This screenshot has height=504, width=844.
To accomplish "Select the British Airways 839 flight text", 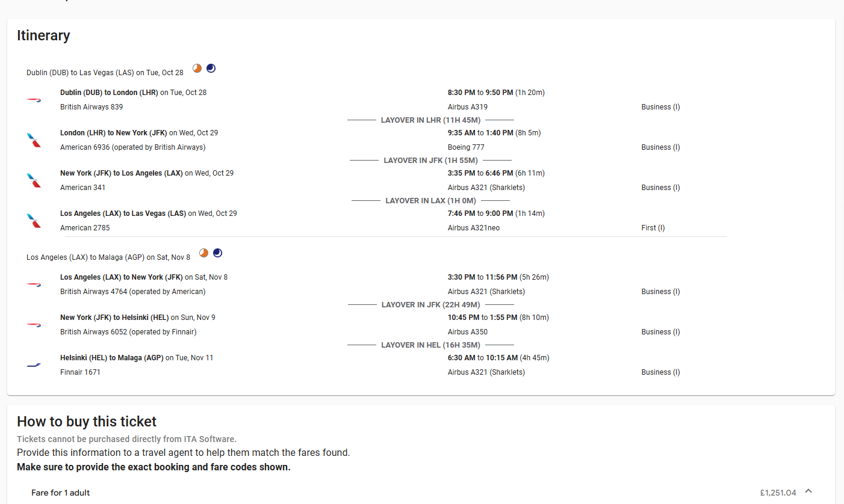I will pyautogui.click(x=92, y=106).
